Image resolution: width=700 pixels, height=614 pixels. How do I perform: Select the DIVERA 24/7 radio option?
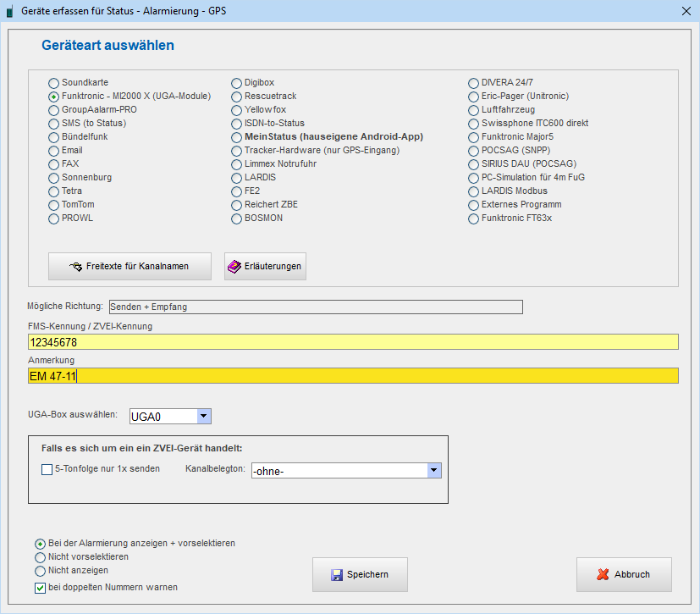coord(475,83)
